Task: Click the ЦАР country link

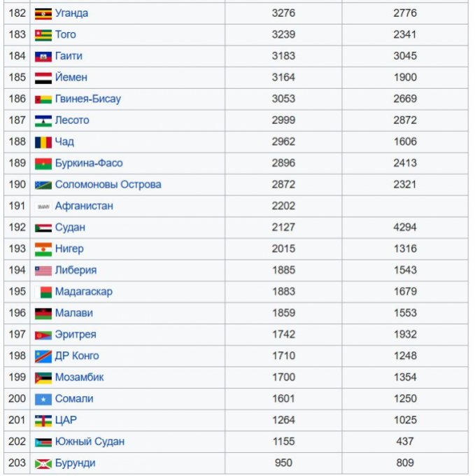Action: 66,420
